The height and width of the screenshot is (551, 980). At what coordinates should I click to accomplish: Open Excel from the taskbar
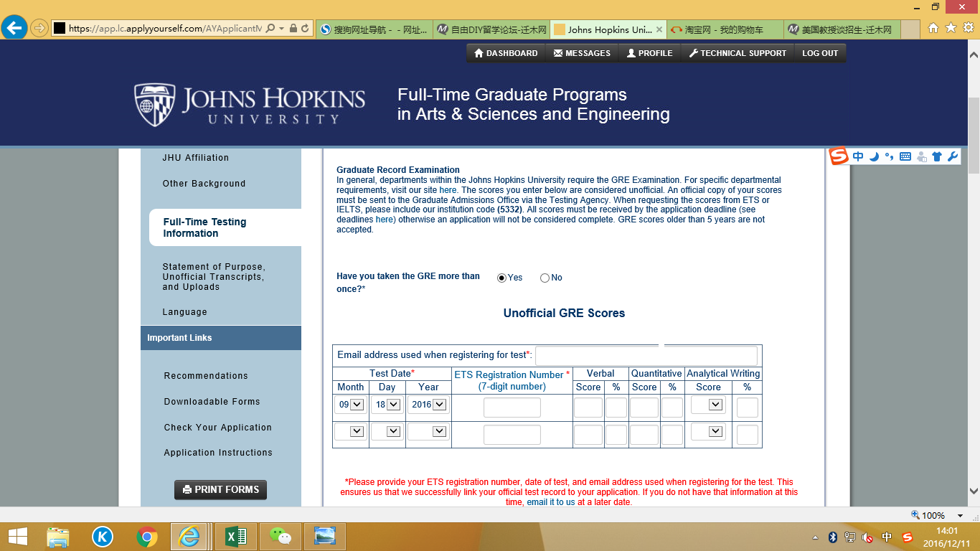point(236,536)
